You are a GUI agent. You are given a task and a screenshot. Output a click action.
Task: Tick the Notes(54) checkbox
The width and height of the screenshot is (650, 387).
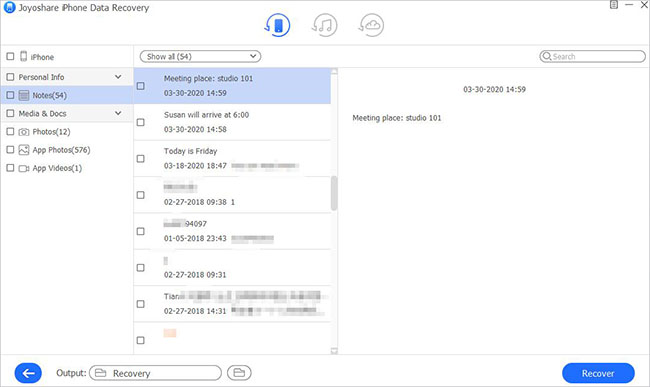10,95
